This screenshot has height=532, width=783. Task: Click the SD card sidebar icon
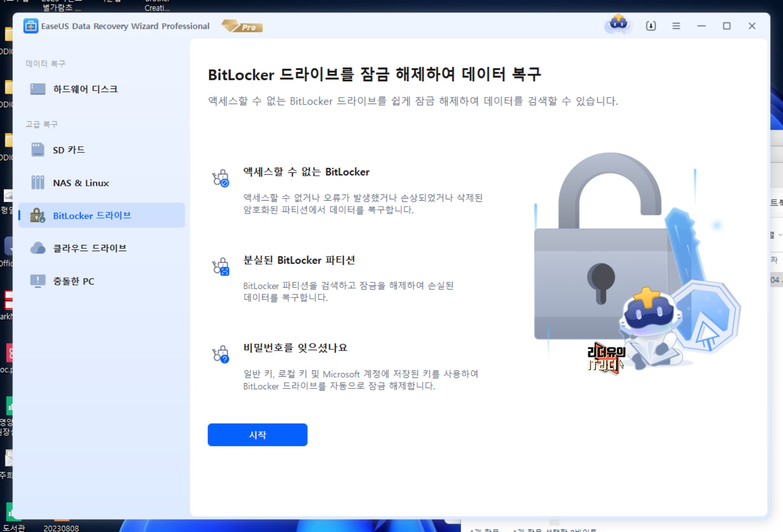click(38, 150)
